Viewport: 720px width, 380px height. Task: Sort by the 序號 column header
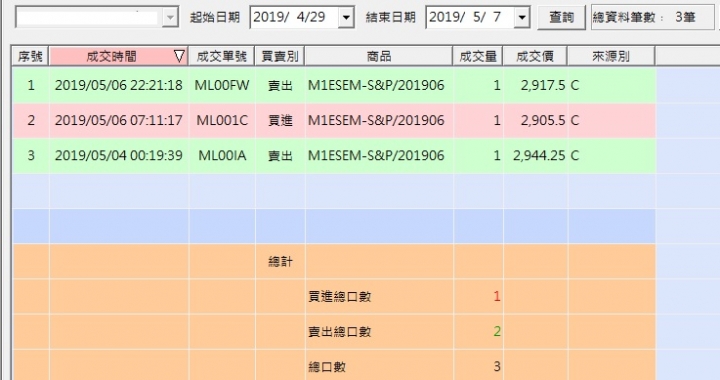pos(30,56)
